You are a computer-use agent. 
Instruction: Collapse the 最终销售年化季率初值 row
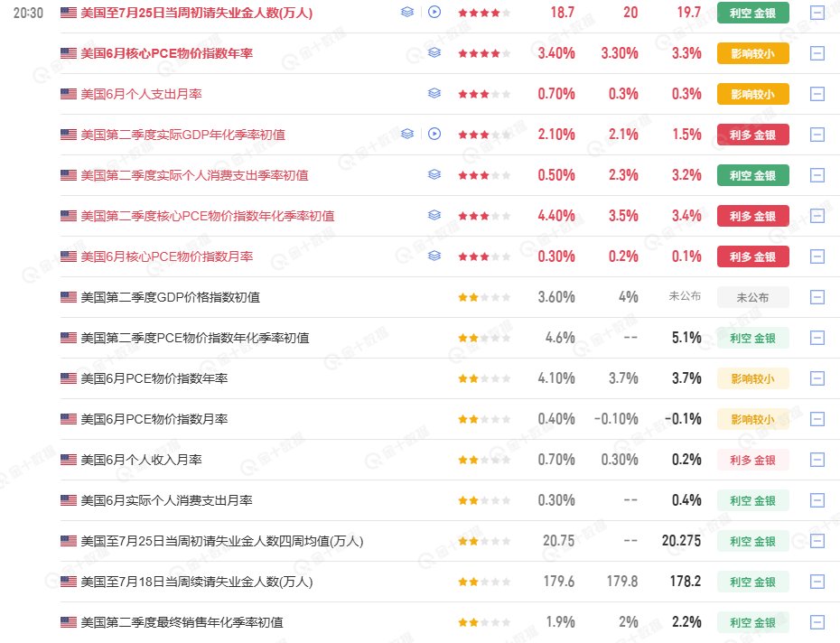[x=817, y=622]
